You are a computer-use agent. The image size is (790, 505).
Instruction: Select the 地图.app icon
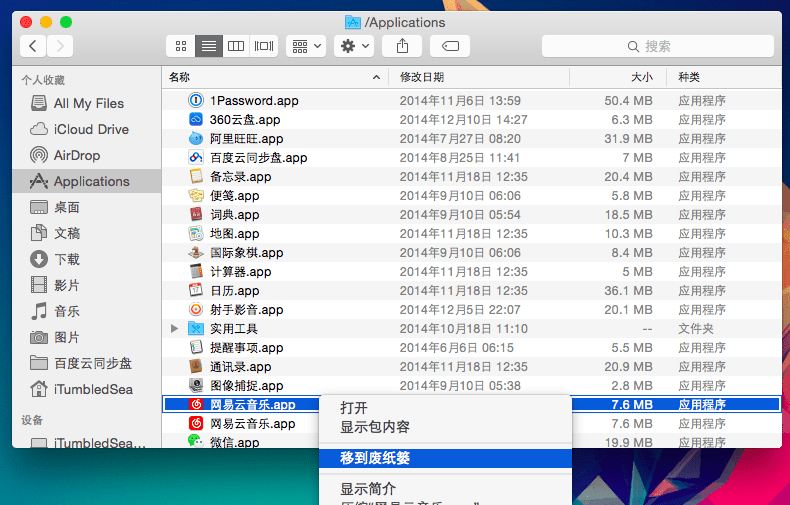pos(195,233)
